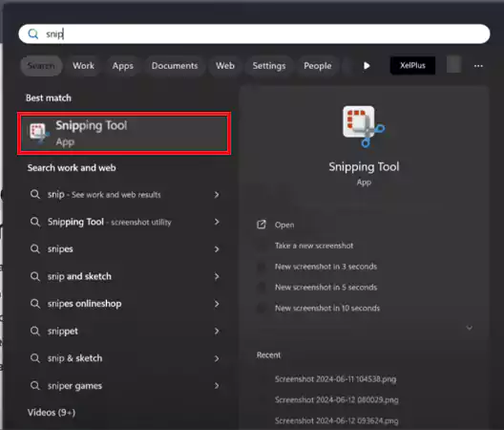Screen dimensions: 504x430
Task: Choose 'Take a new screenshot' action
Action: pos(314,246)
